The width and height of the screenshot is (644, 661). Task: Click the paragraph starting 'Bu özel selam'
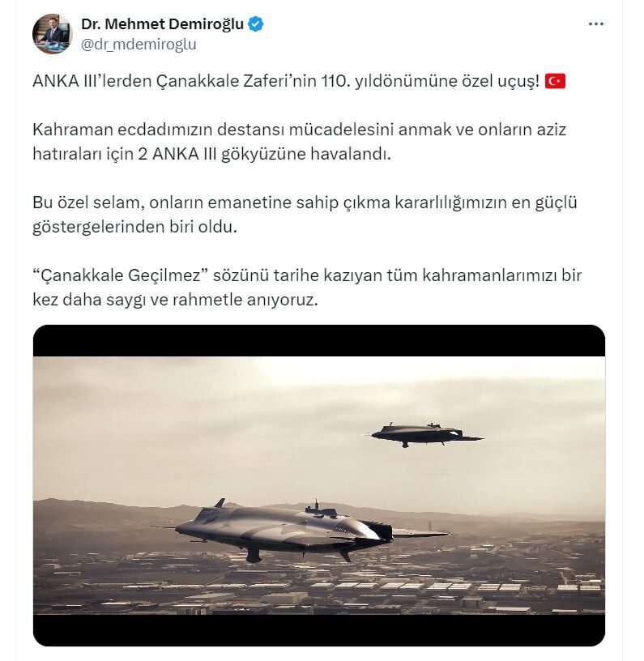(x=305, y=215)
